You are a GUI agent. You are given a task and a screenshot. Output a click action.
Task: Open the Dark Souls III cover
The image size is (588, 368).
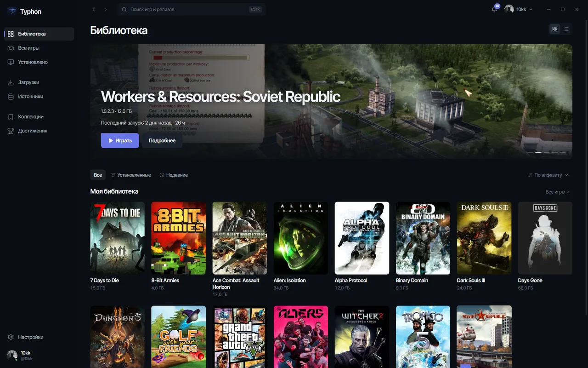[x=484, y=238]
